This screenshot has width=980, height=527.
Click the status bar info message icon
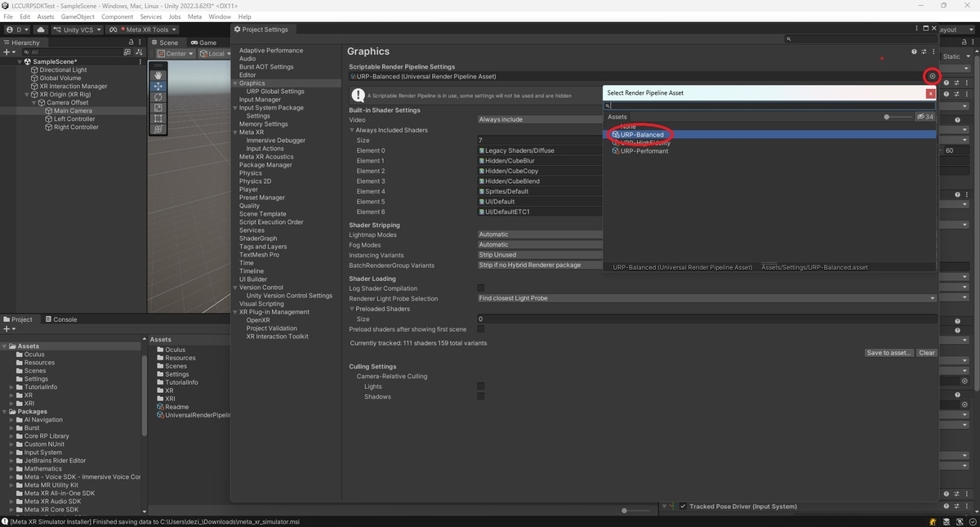coord(5,521)
